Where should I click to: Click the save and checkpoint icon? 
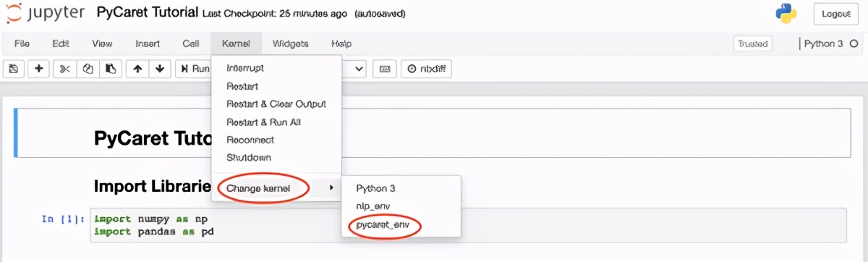[x=14, y=69]
